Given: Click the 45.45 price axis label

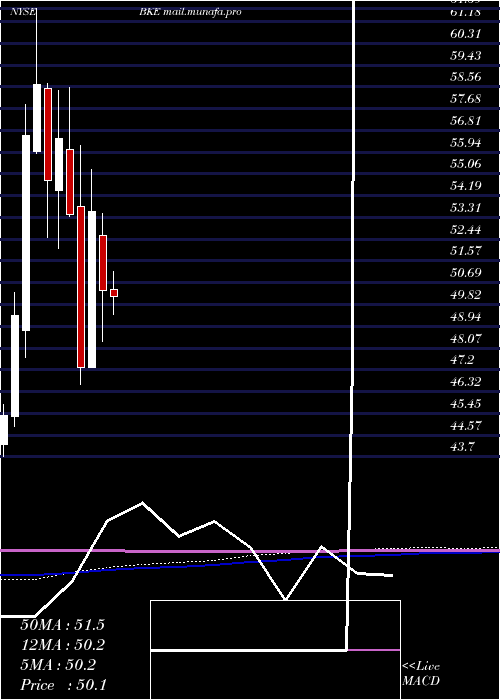Looking at the screenshot, I should [x=466, y=404].
